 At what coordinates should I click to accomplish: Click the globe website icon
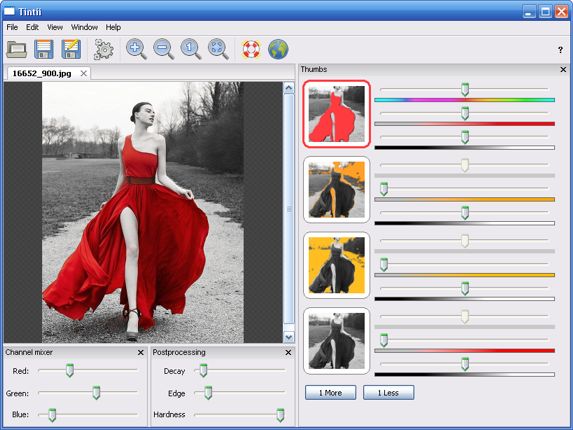click(x=278, y=49)
